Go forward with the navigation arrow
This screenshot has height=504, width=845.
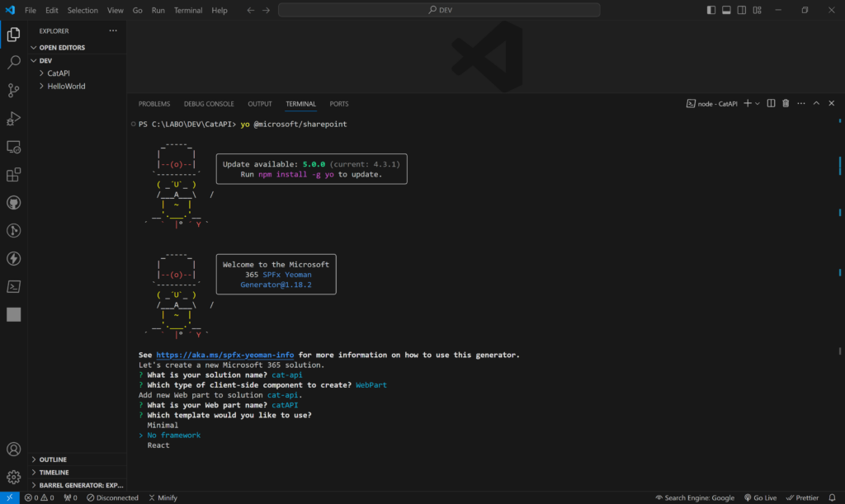[267, 10]
